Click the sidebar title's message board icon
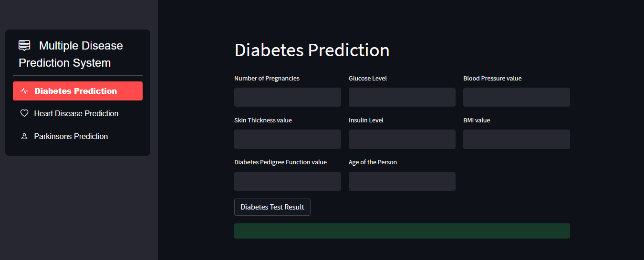 point(24,46)
